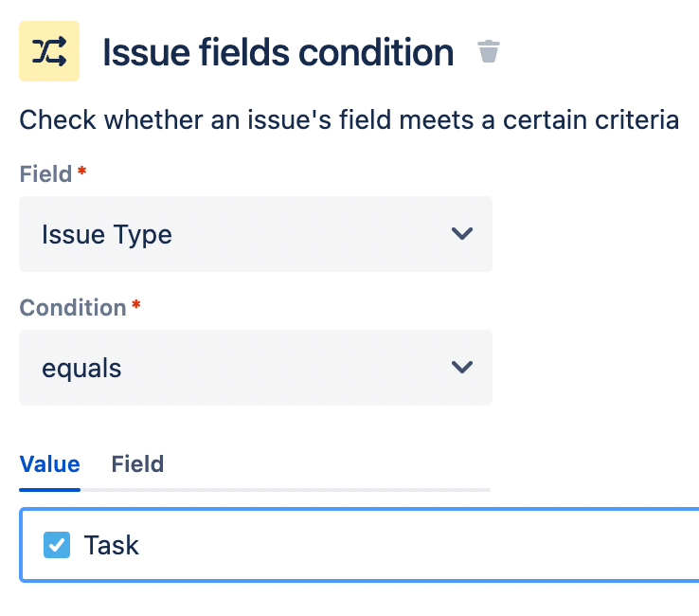The width and height of the screenshot is (699, 616).
Task: Click the "Issue Type" selected value text
Action: tap(107, 234)
